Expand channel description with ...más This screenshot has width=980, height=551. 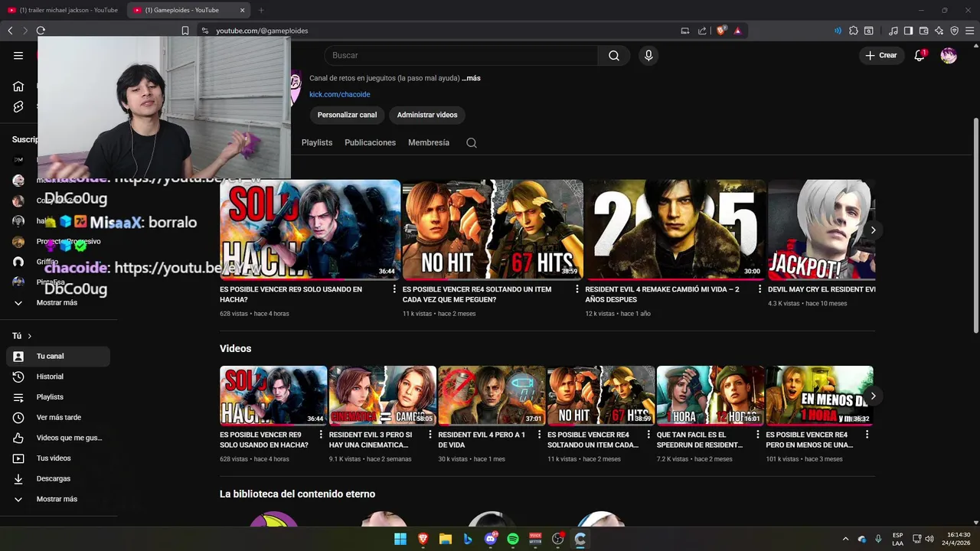(472, 78)
